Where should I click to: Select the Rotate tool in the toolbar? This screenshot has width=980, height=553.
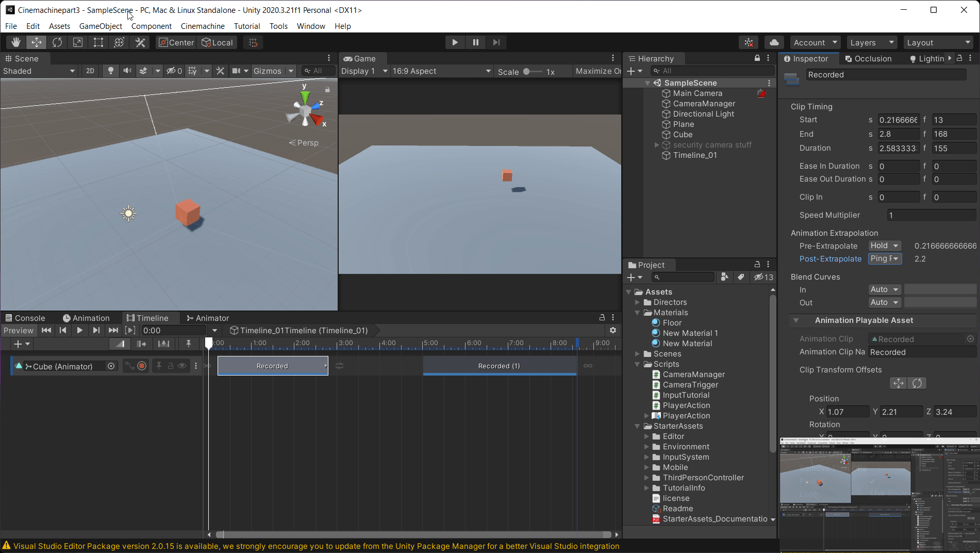(57, 42)
